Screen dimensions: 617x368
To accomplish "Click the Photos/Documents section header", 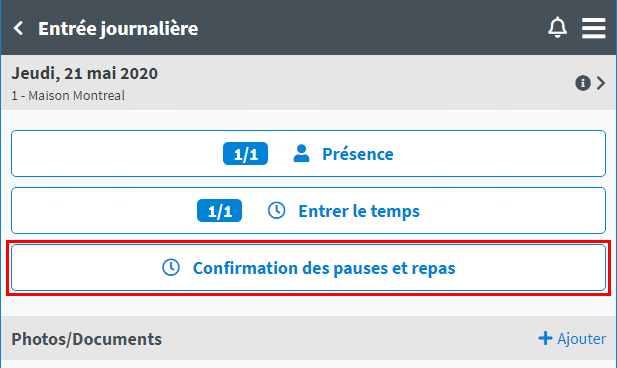I will coord(87,339).
